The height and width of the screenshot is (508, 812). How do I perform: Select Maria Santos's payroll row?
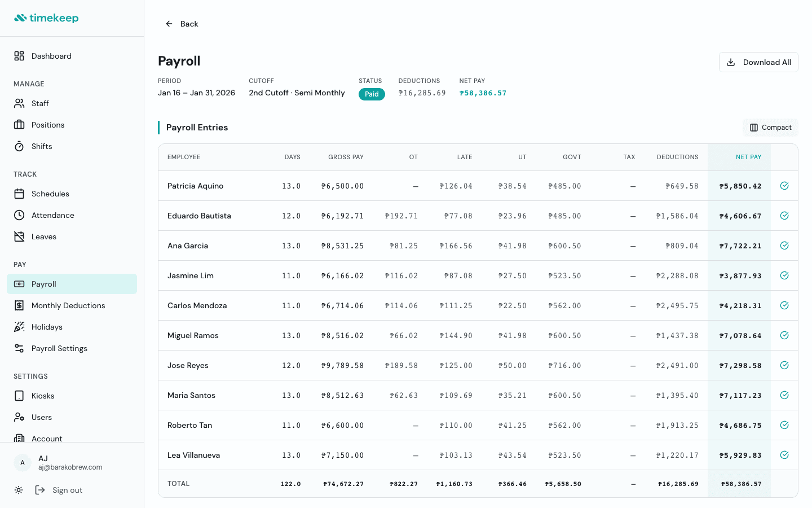point(395,395)
